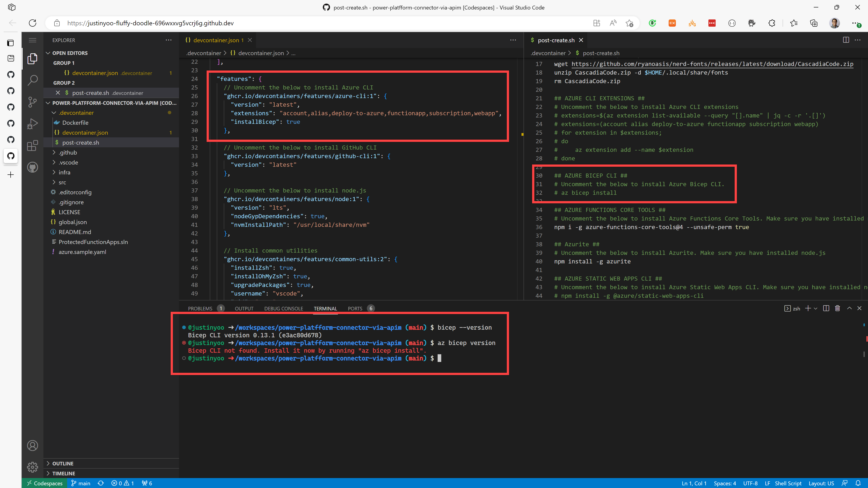Toggle the favorites star in the address bar
Image resolution: width=868 pixels, height=488 pixels.
coord(630,23)
